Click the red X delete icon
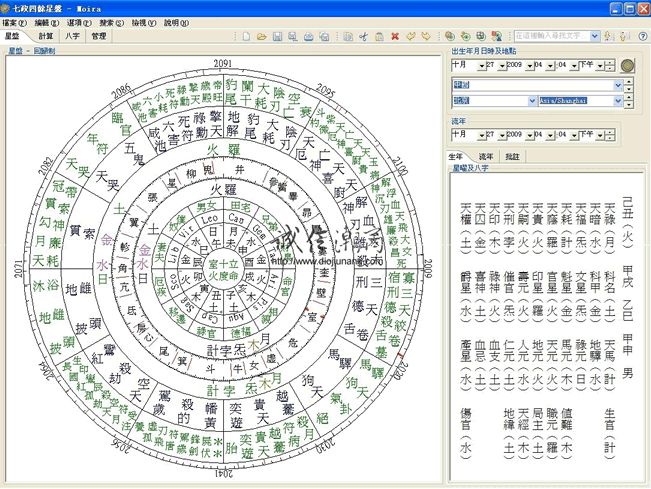The image size is (651, 489). tap(395, 36)
